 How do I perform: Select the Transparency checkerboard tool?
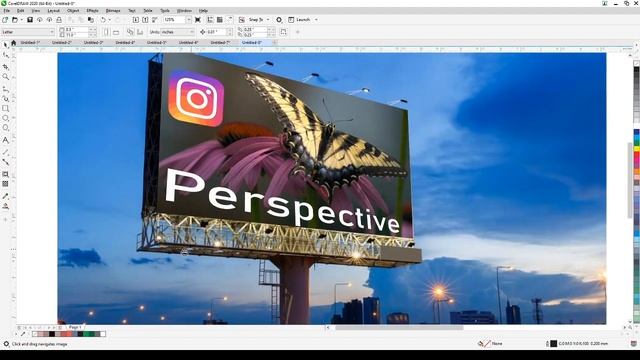[x=5, y=184]
